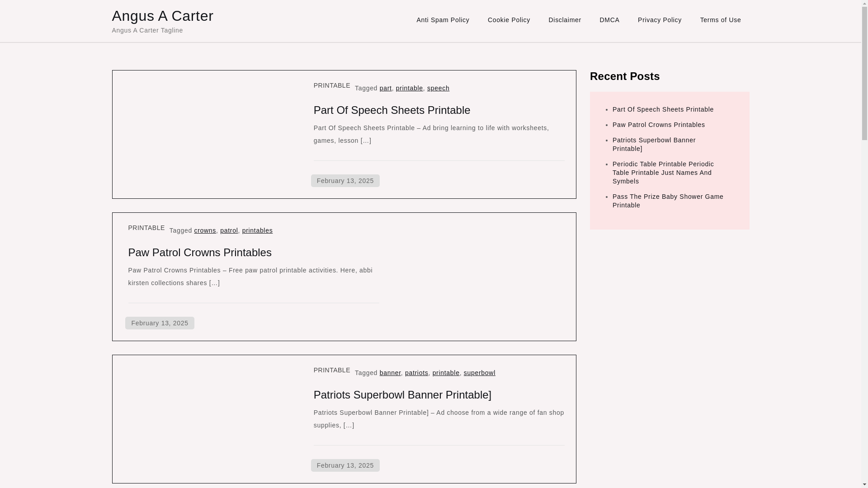Open the 'speech' tag
The height and width of the screenshot is (488, 868).
point(438,88)
